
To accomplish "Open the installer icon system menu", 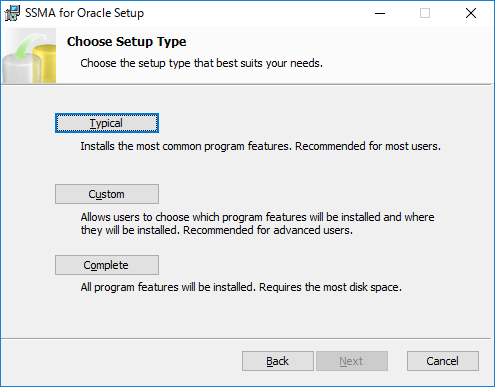I will [12, 13].
